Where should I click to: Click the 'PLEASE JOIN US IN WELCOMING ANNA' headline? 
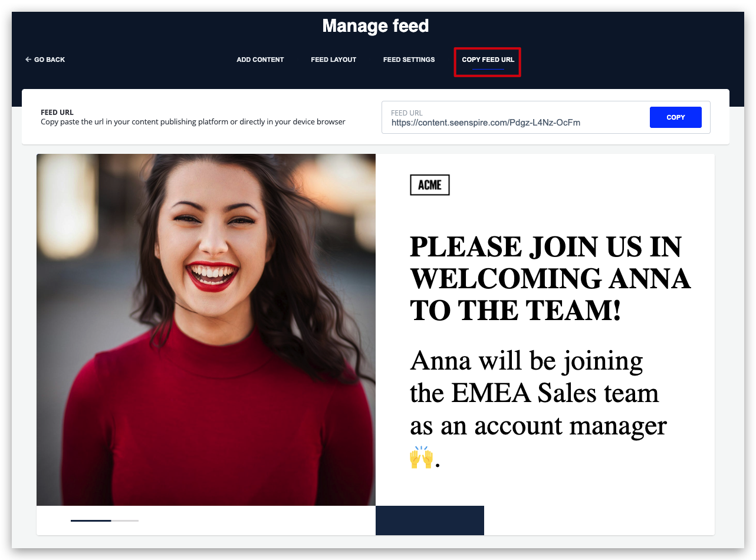[550, 278]
